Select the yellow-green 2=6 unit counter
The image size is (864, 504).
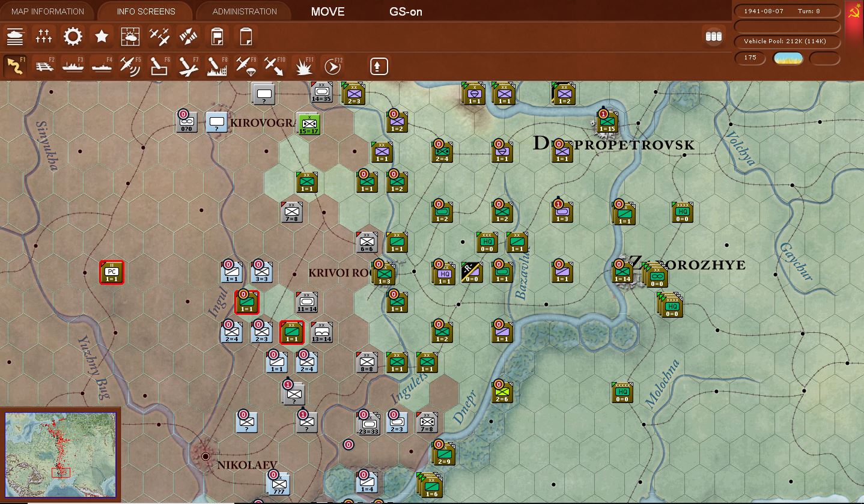pos(502,392)
